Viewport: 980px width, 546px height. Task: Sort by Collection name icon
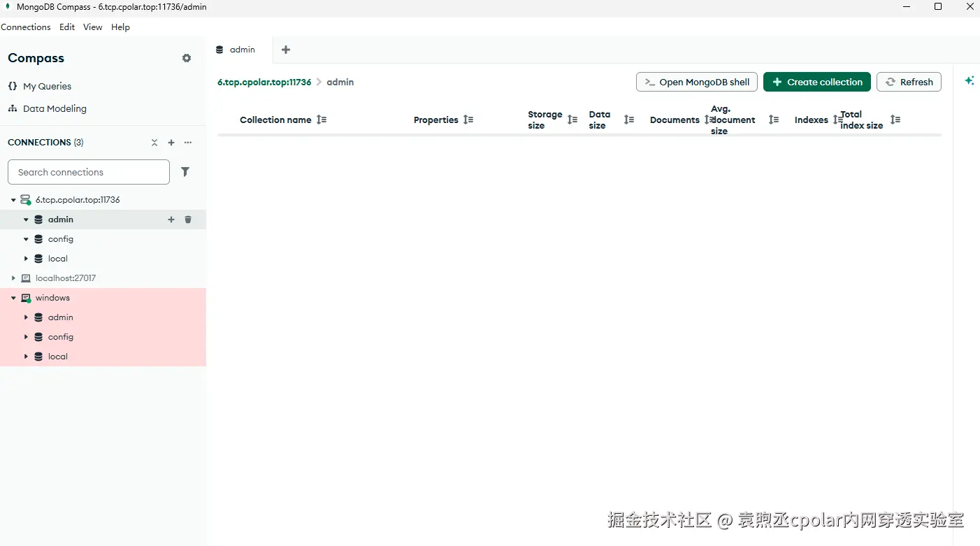(x=322, y=120)
